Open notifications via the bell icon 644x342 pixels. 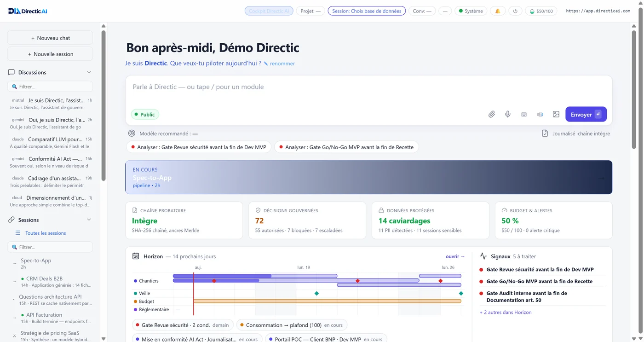498,11
